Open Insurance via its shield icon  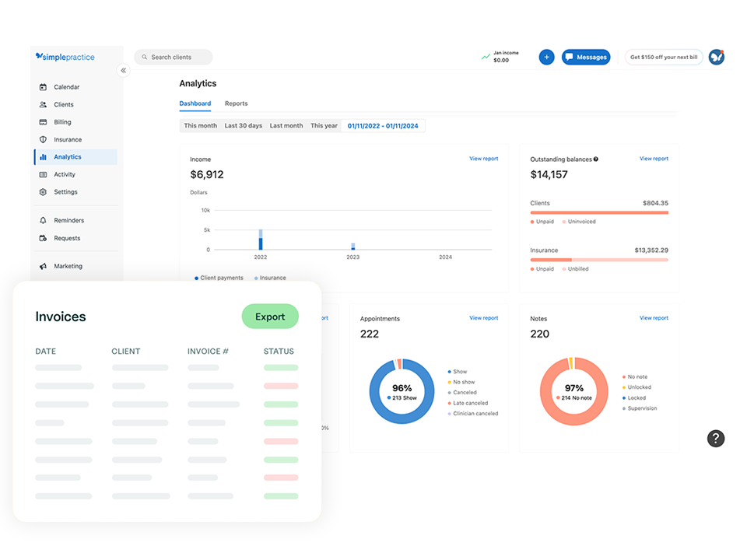pyautogui.click(x=43, y=140)
